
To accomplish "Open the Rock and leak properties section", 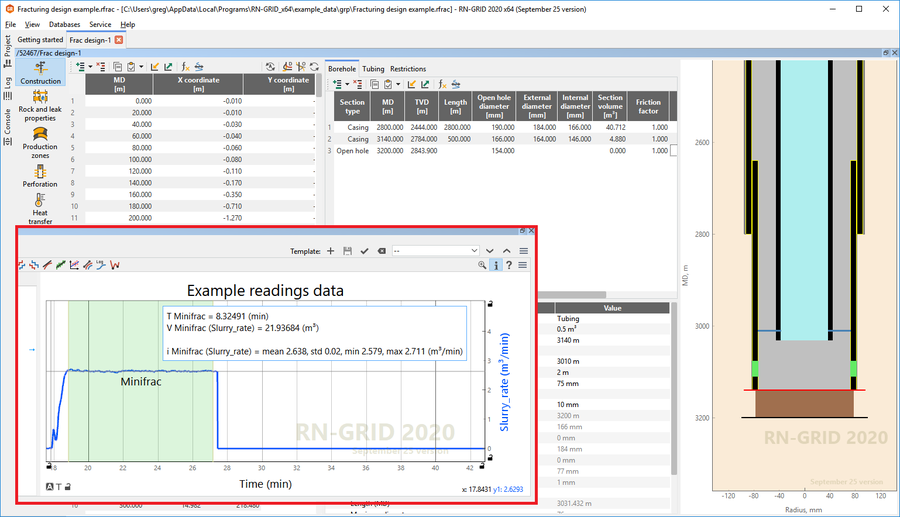I will click(x=40, y=104).
